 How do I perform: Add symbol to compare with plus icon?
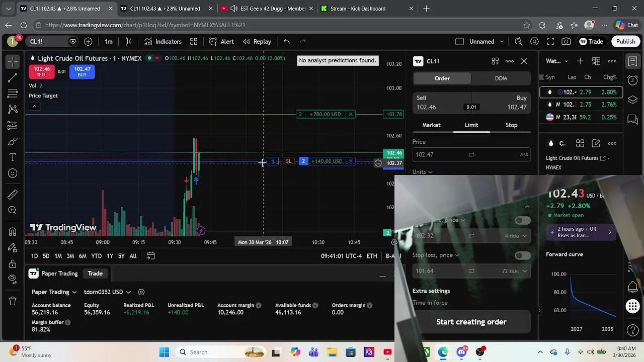click(88, 42)
